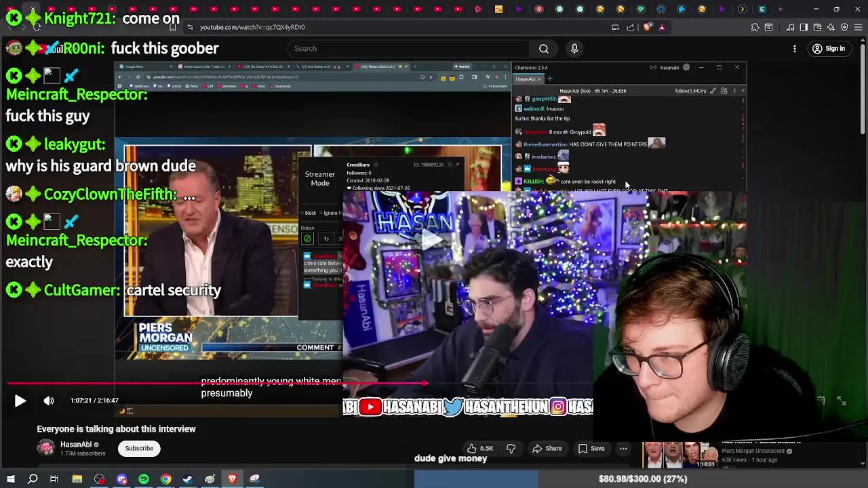Screen dimensions: 868x488
Task: Open the Brave playlist music note icon
Action: (x=790, y=27)
